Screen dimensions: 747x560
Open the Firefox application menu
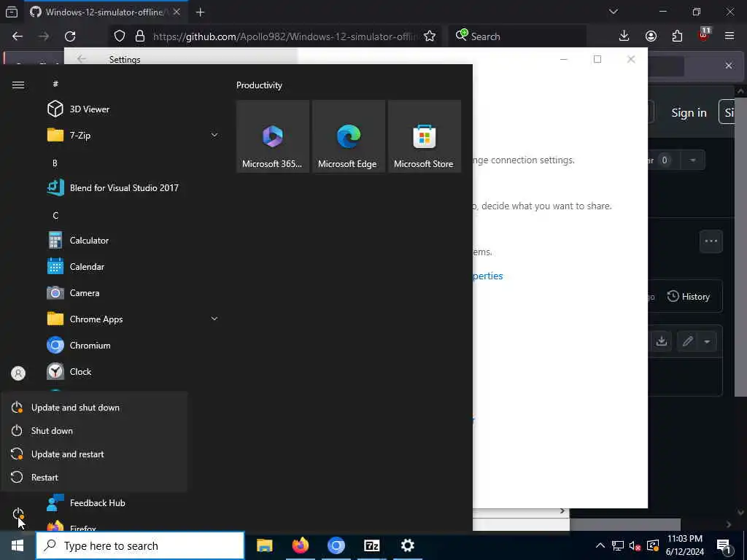click(x=729, y=36)
